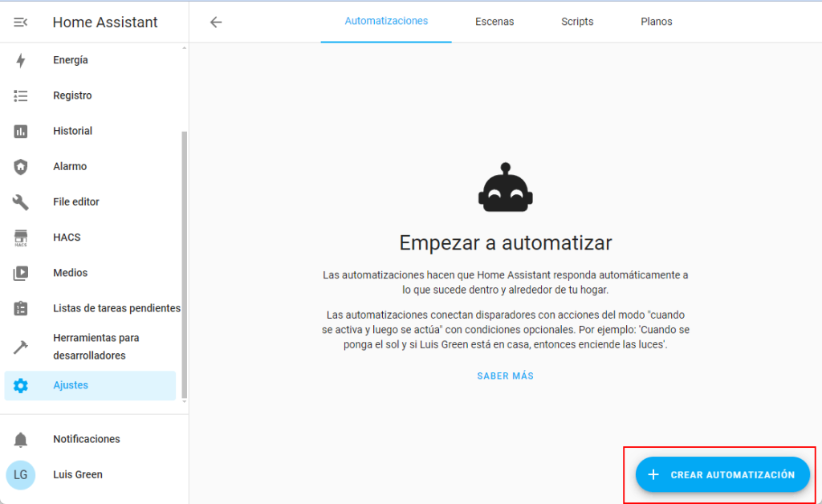Click the Ajustes gear icon
Image resolution: width=822 pixels, height=504 pixels.
click(x=21, y=386)
